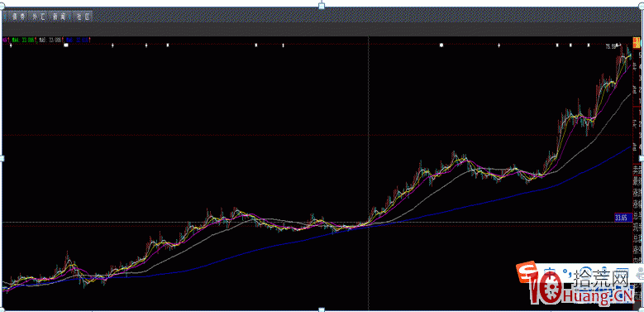Click the 75.58 high price label
Image resolution: width=644 pixels, height=312 pixels.
(612, 46)
